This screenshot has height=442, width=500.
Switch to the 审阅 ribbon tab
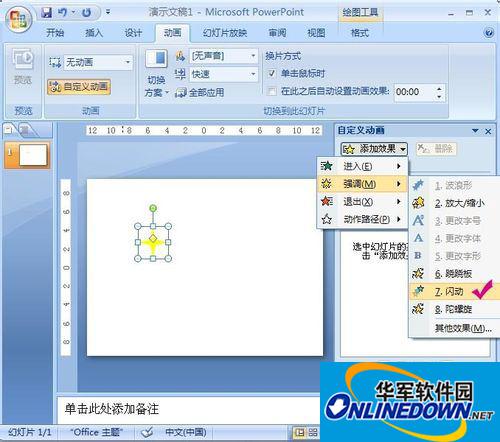pyautogui.click(x=277, y=33)
